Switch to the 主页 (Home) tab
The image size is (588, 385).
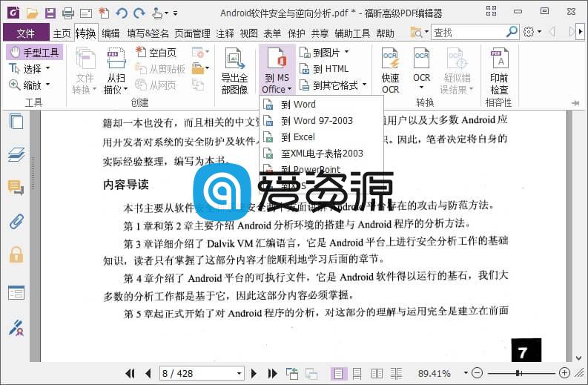click(x=62, y=33)
